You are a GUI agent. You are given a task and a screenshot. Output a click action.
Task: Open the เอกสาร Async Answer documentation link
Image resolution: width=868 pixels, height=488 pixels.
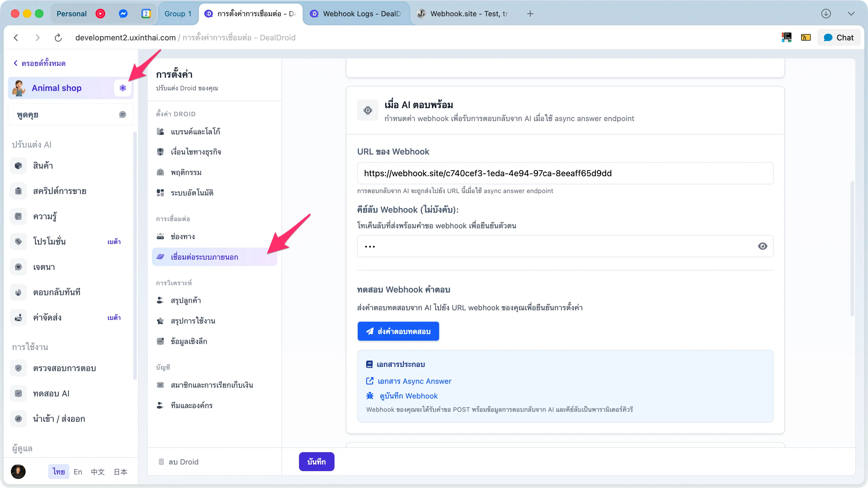tap(414, 381)
